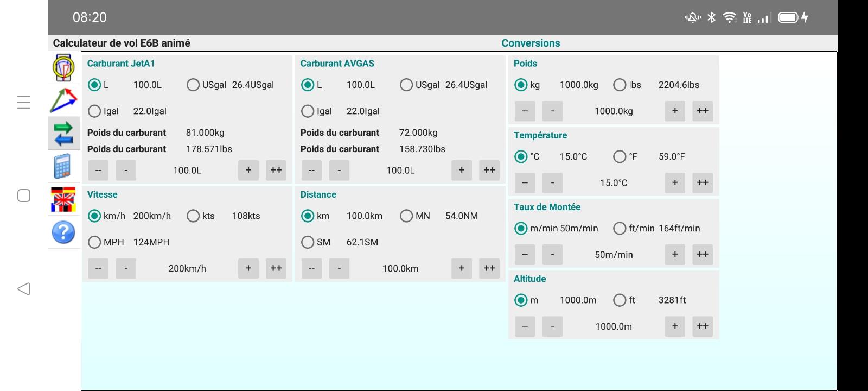This screenshot has width=868, height=391.
Task: Increase AVGAS fuel with + button
Action: click(462, 170)
